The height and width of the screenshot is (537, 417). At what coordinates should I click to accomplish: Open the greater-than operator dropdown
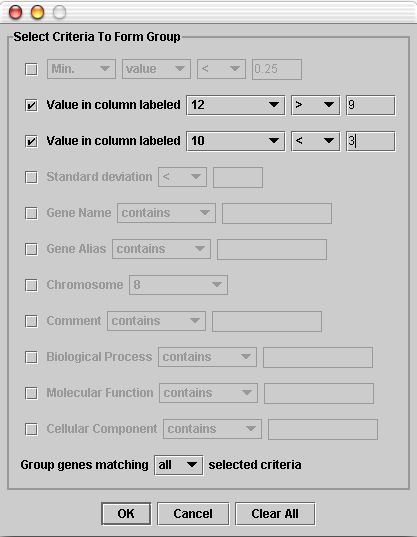pos(315,105)
